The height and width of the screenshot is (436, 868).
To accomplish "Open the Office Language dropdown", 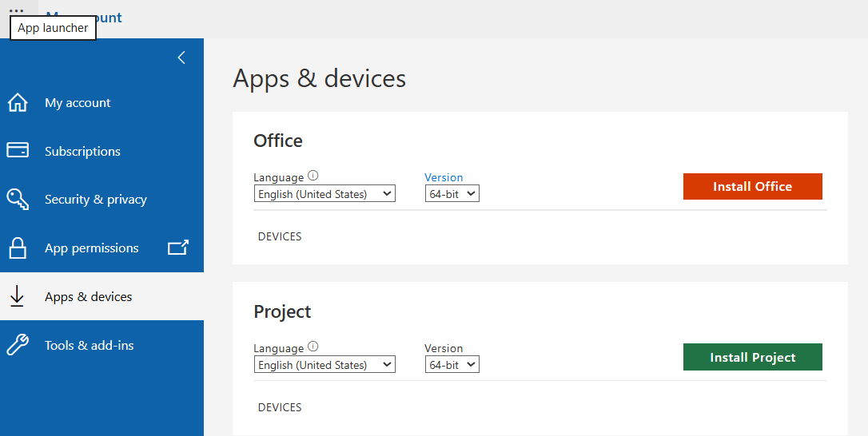I will pos(325,194).
